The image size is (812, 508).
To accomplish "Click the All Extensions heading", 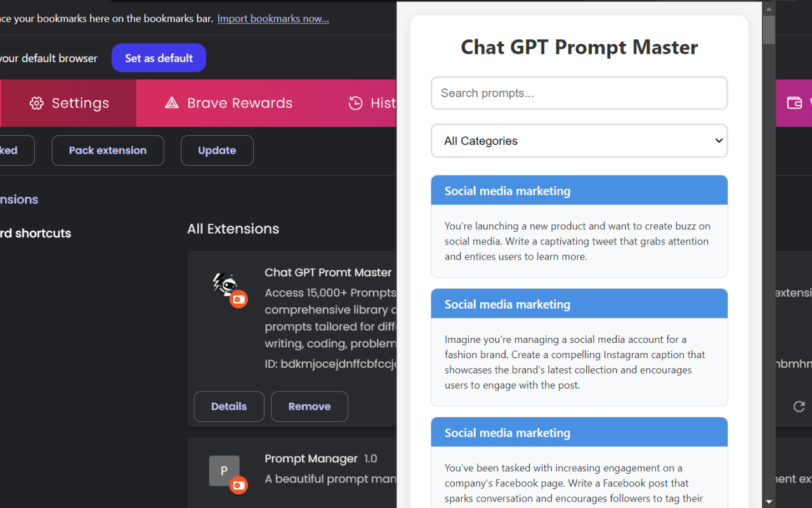I will coord(233,229).
